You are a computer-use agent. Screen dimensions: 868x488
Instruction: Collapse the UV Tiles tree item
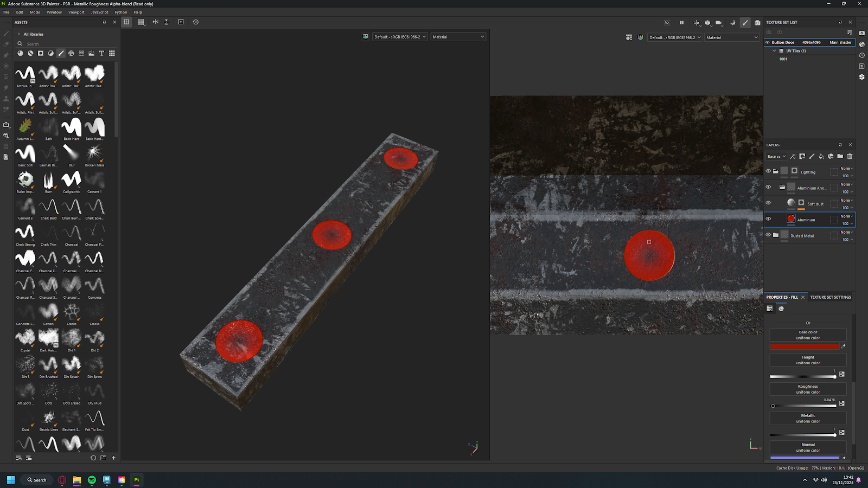coord(774,51)
